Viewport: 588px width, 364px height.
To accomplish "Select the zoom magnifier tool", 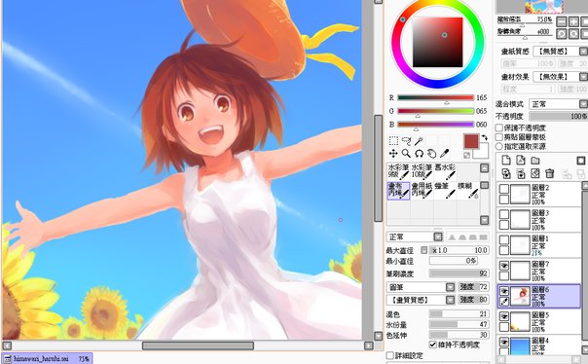I will pyautogui.click(x=406, y=154).
